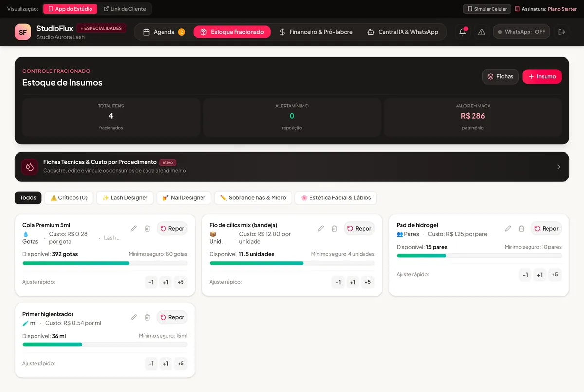Screen dimensions: 584x392
Task: Click Repor on Primer higienizador
Action: pyautogui.click(x=172, y=318)
